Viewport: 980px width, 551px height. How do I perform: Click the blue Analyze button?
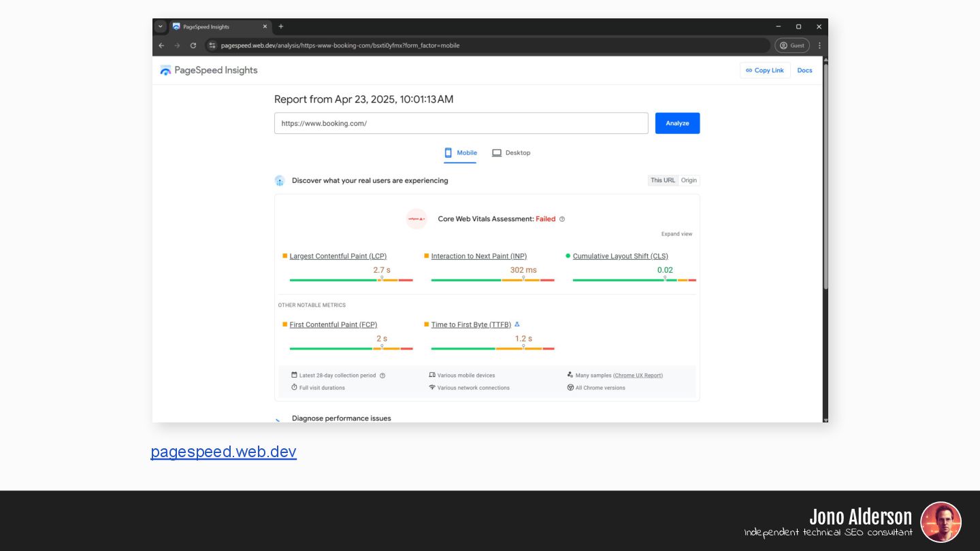(x=677, y=123)
